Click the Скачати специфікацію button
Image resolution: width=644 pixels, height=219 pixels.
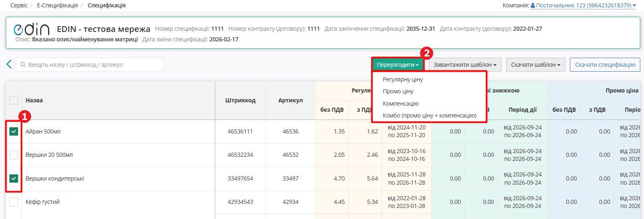(605, 65)
